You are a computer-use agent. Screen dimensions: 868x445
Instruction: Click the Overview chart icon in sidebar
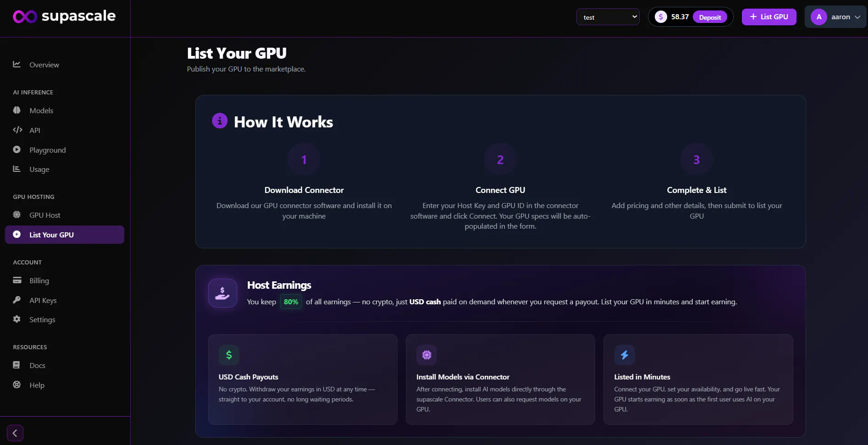coord(17,65)
